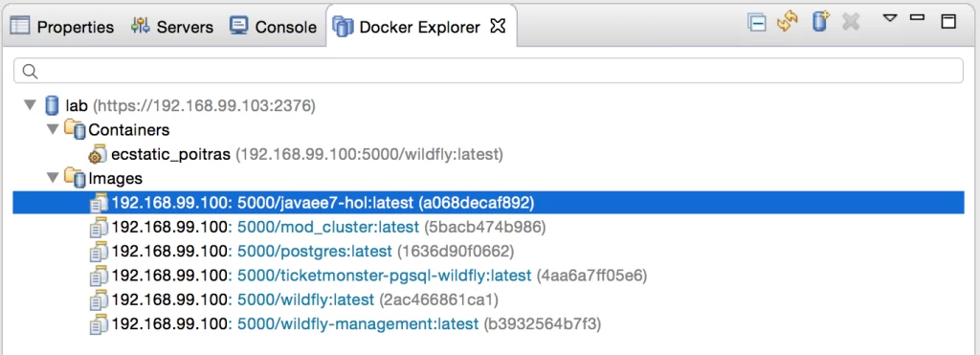This screenshot has height=355, width=980.
Task: Click the Servers tab icon
Action: pyautogui.click(x=140, y=26)
